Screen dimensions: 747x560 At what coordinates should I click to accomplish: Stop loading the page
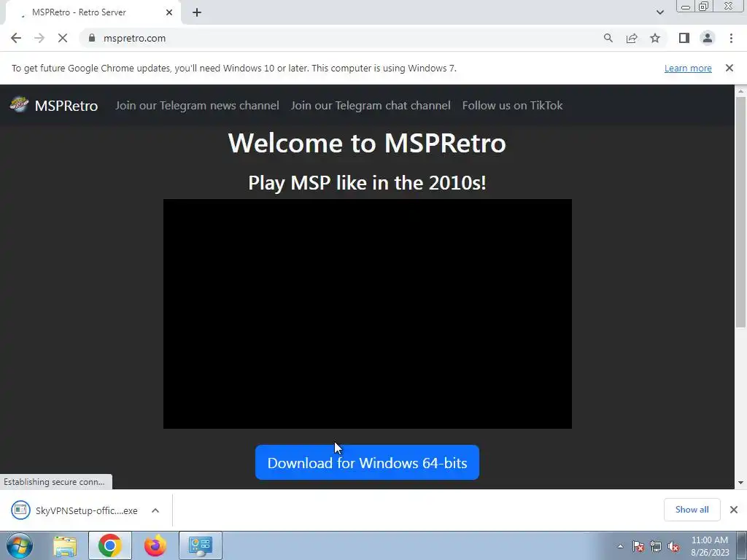[x=63, y=38]
